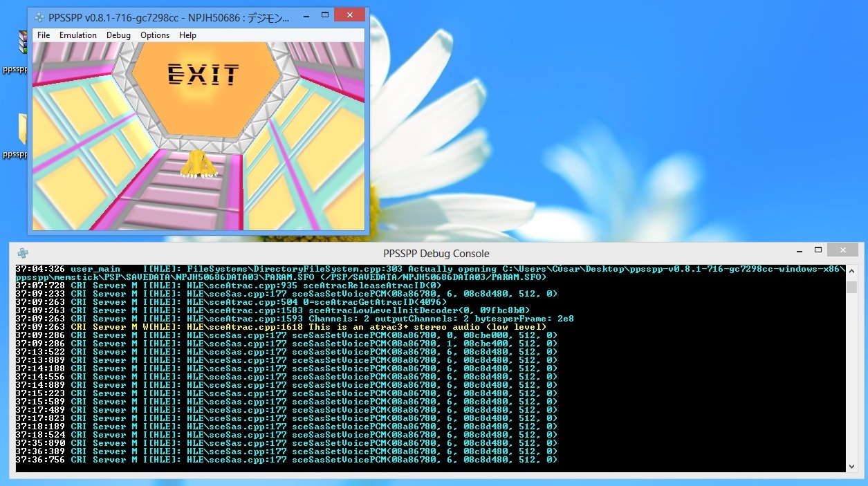This screenshot has width=868, height=486.
Task: Open the File menu in PPSSPP
Action: click(44, 35)
